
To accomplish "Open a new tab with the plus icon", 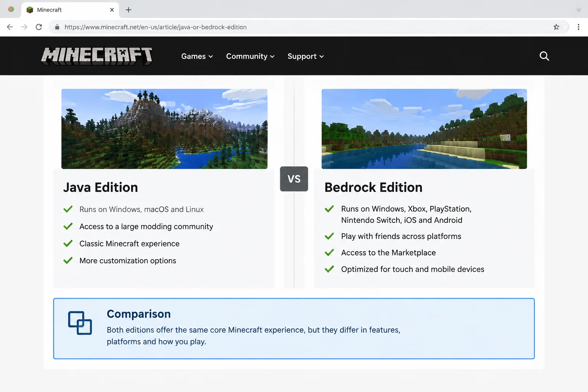I will (129, 10).
